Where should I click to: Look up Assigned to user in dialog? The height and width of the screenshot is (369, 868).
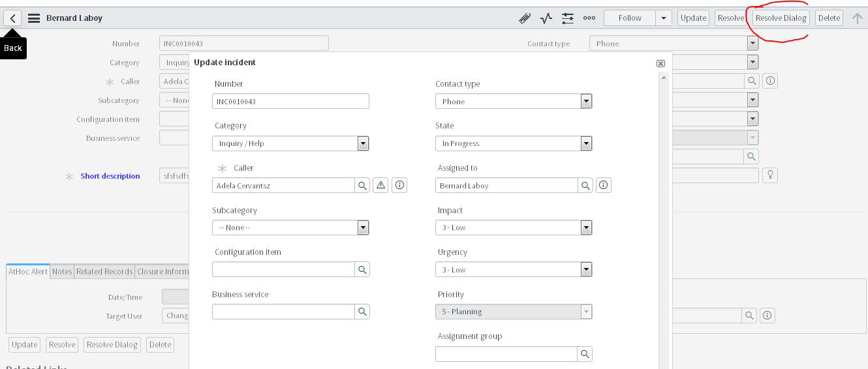click(585, 186)
